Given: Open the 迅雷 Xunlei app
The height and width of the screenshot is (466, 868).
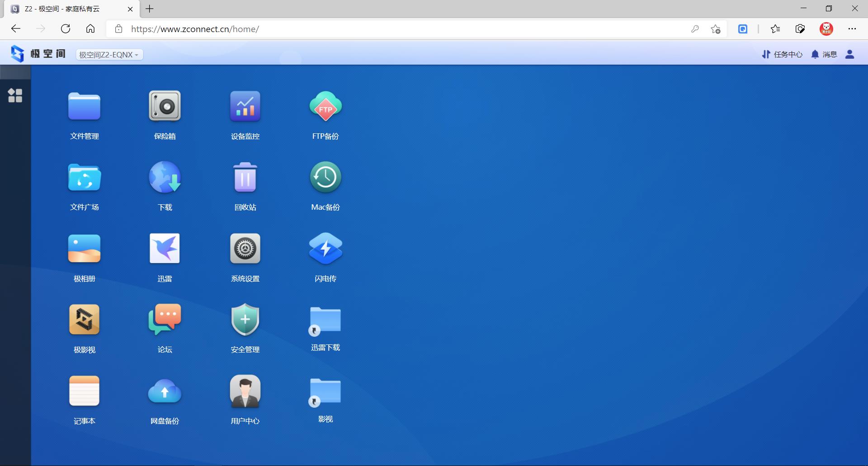Looking at the screenshot, I should coord(165,249).
